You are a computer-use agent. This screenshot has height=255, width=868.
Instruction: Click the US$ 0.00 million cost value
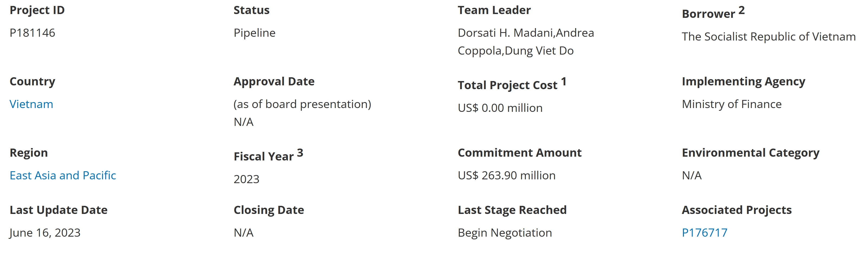point(500,108)
